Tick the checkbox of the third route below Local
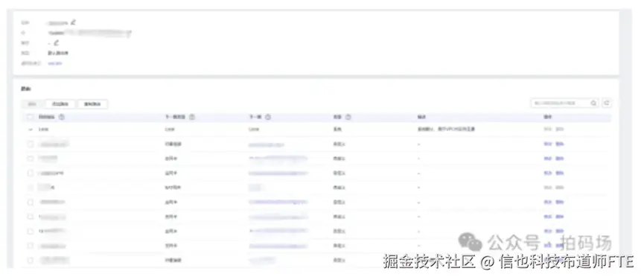The height and width of the screenshot is (280, 644). point(30,174)
